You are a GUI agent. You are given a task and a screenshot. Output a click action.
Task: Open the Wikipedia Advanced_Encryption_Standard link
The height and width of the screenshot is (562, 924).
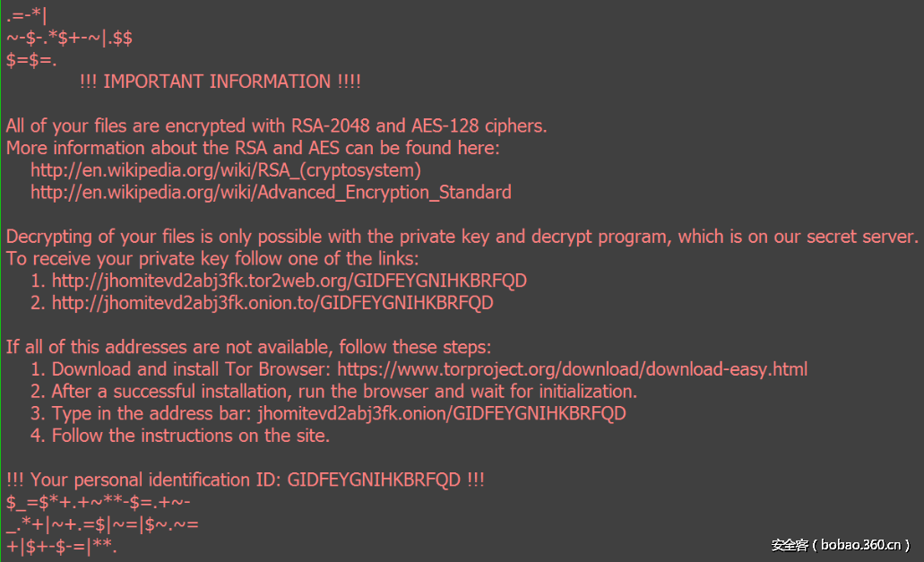pyautogui.click(x=271, y=193)
